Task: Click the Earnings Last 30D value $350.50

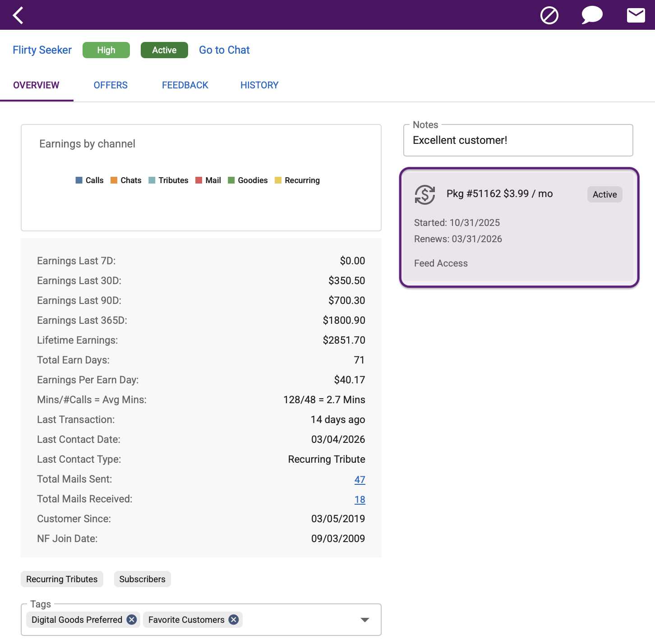Action: [x=346, y=281]
